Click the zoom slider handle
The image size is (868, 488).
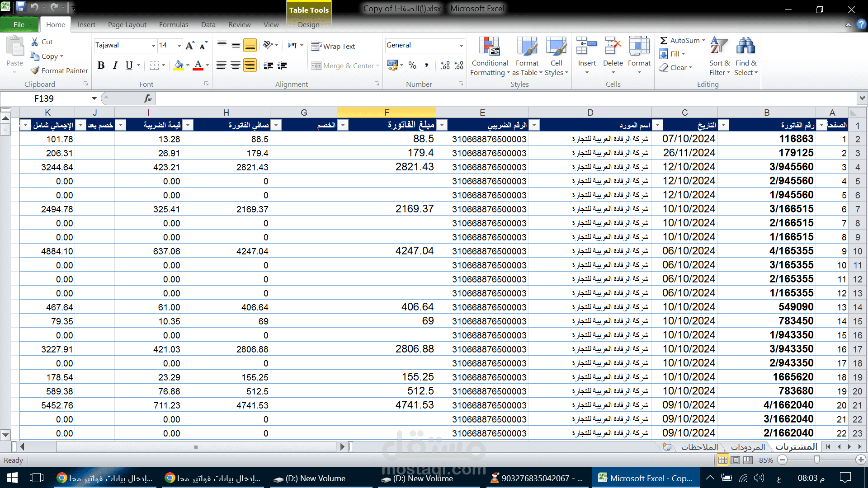[x=816, y=460]
